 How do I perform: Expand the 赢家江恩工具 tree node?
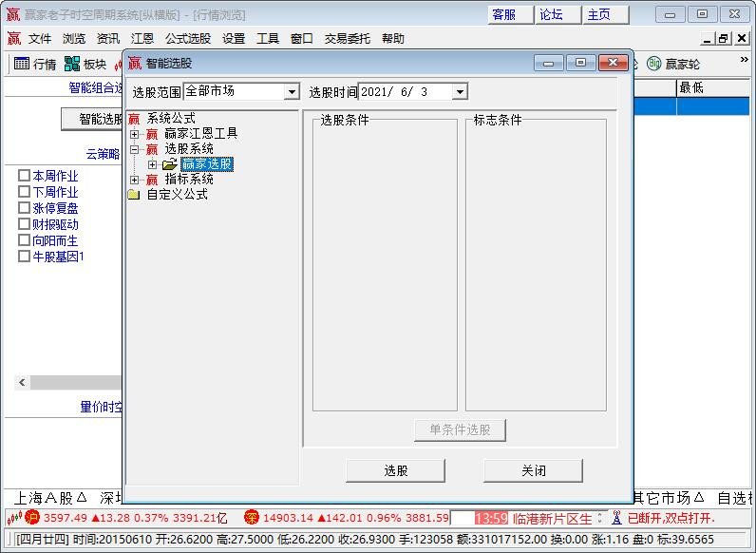pyautogui.click(x=135, y=134)
